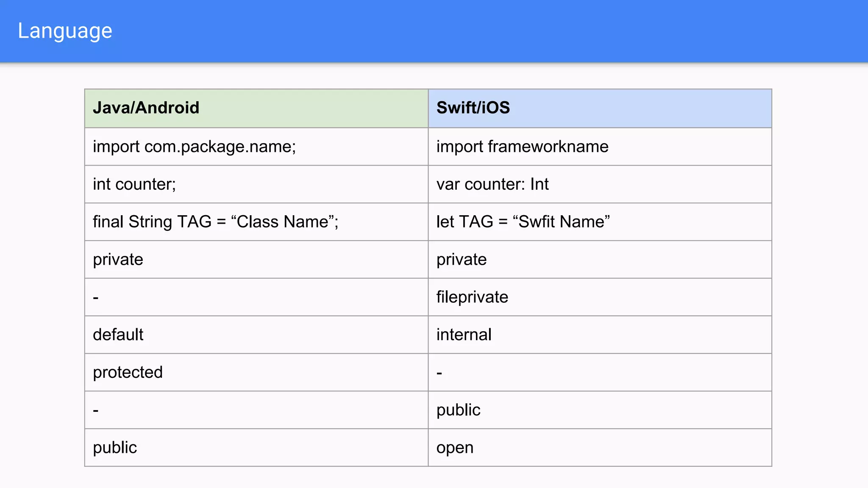
Task: Select the int counter; cell
Action: click(134, 184)
